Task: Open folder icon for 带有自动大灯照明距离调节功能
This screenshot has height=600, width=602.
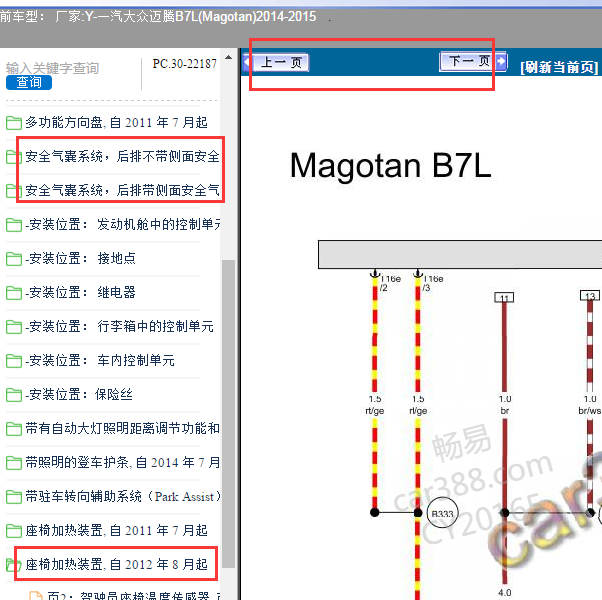Action: (x=14, y=428)
